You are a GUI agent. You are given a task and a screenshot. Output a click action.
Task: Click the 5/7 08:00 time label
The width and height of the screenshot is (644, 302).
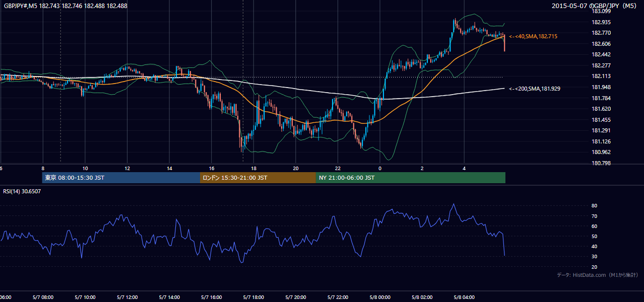[x=43, y=297]
